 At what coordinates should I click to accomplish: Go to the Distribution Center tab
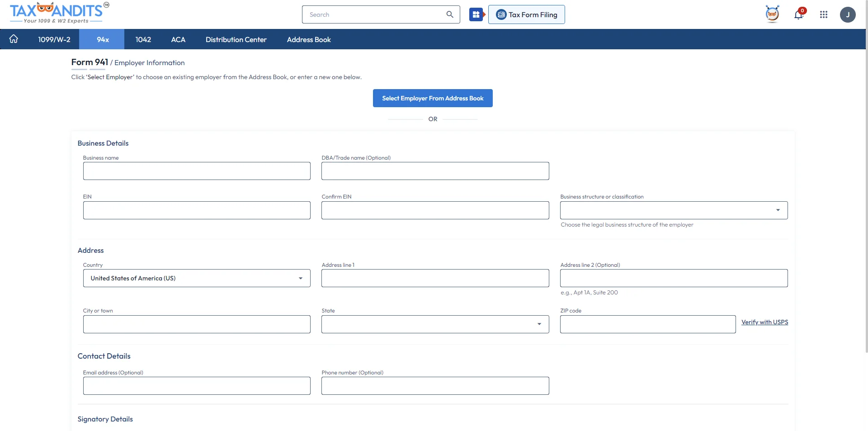pyautogui.click(x=236, y=39)
